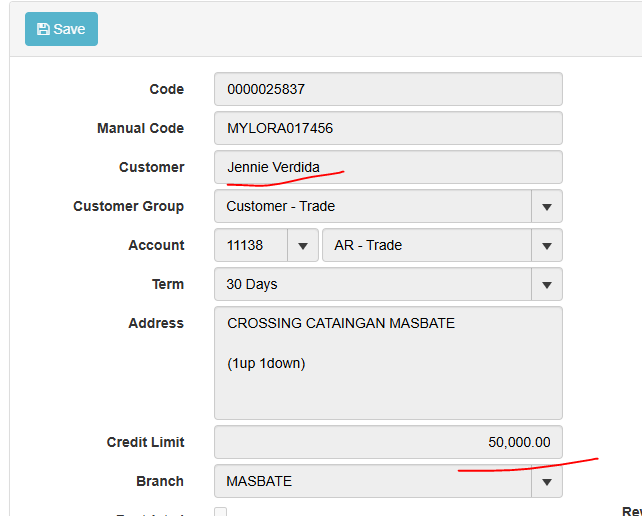This screenshot has width=642, height=516.
Task: Click the Branch label
Action: tap(160, 481)
